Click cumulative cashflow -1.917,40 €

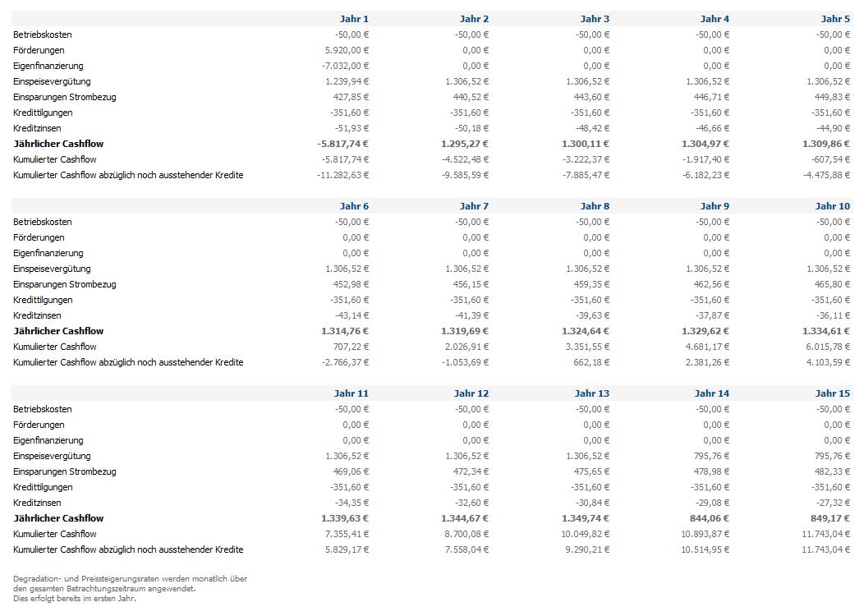705,159
